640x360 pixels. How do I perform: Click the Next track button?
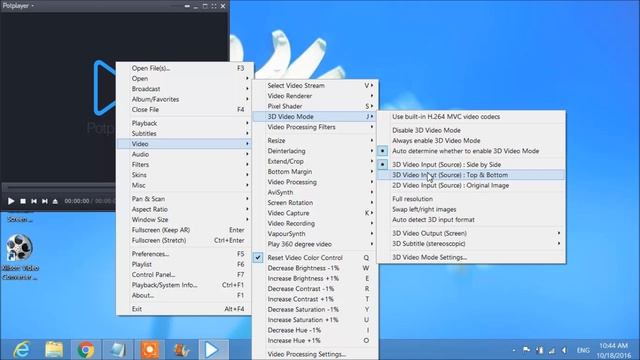pyautogui.click(x=45, y=201)
